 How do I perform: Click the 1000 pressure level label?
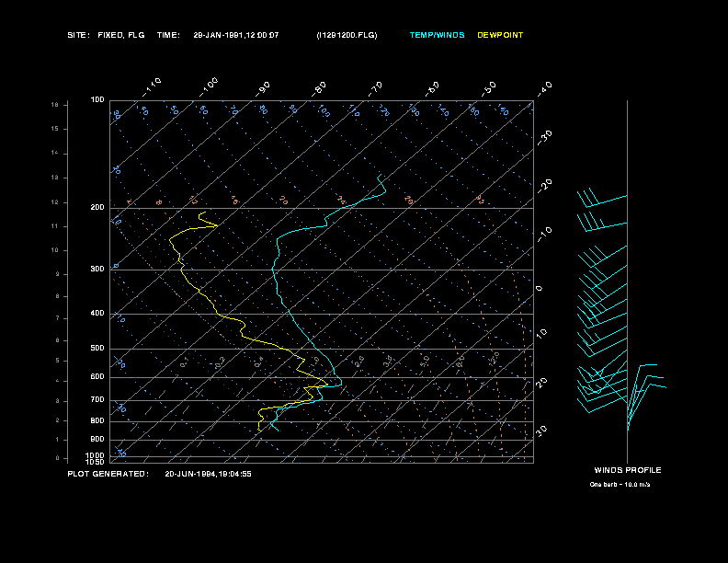96,455
